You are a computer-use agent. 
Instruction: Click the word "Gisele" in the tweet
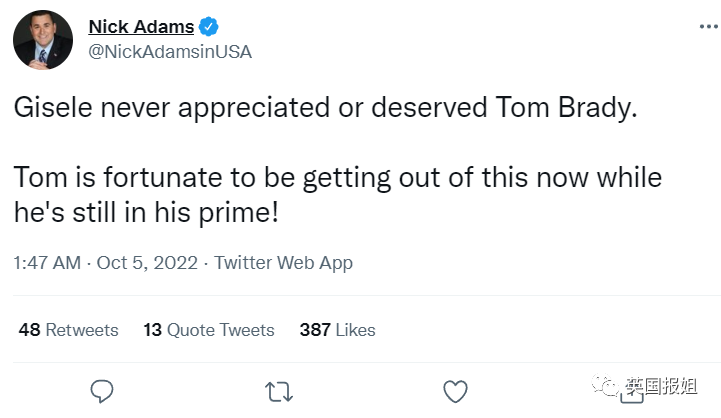49,109
